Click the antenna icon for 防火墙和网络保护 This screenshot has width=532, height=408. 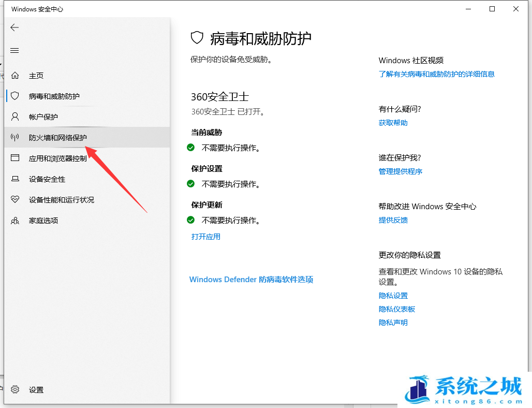pyautogui.click(x=15, y=137)
